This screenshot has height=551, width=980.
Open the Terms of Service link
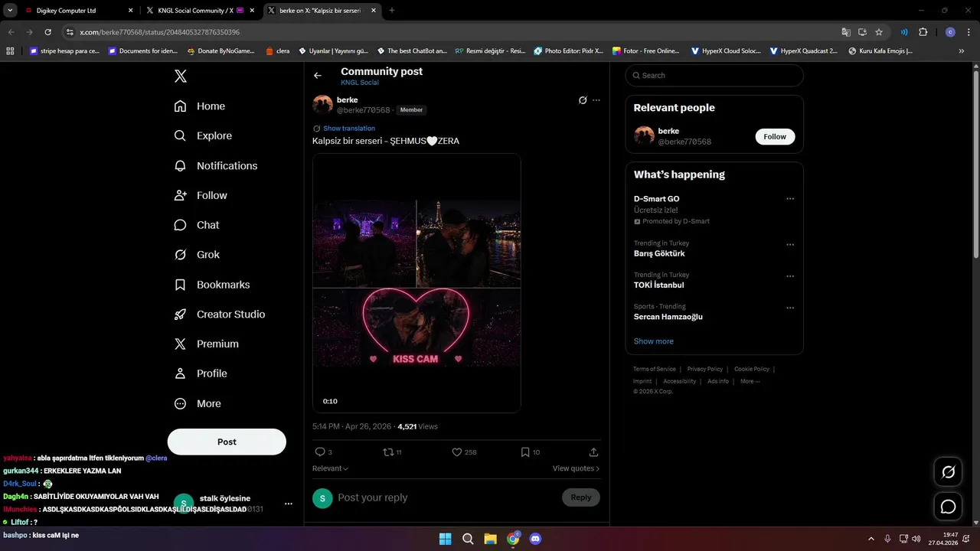[655, 369]
